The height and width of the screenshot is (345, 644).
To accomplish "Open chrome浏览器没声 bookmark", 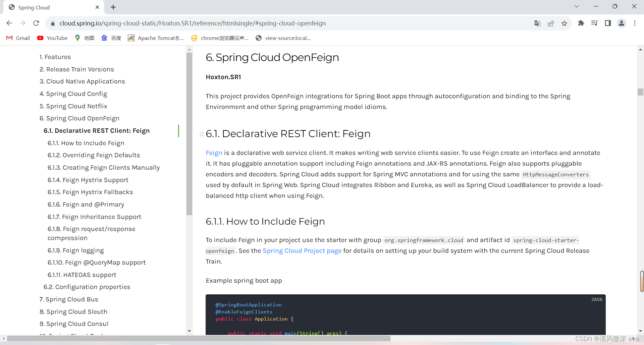I will tap(220, 38).
